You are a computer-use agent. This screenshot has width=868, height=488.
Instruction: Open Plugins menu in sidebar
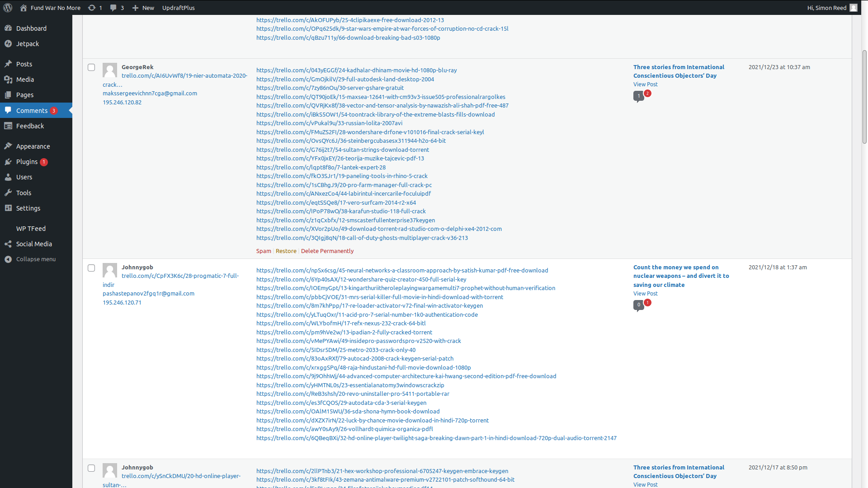pyautogui.click(x=27, y=162)
